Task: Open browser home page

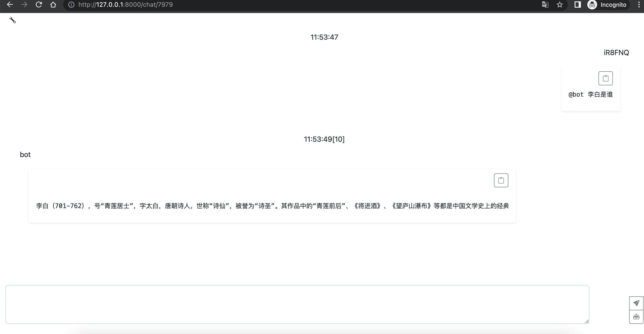Action: (x=53, y=5)
